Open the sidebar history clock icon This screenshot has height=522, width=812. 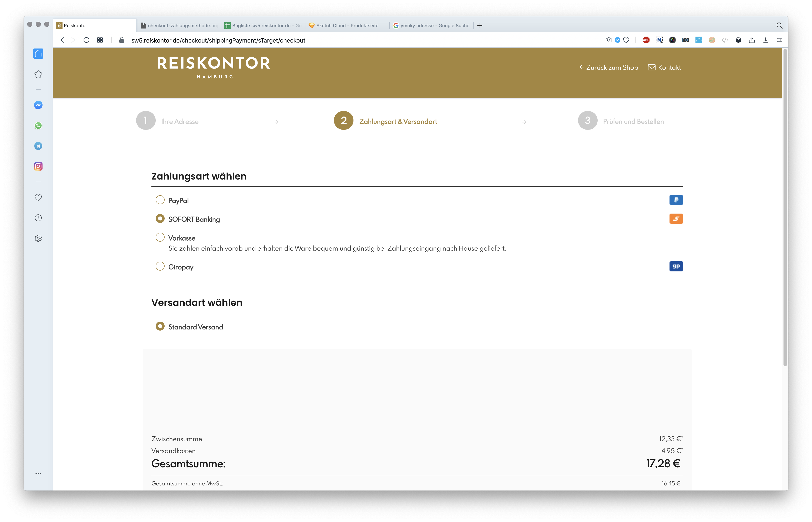(38, 218)
